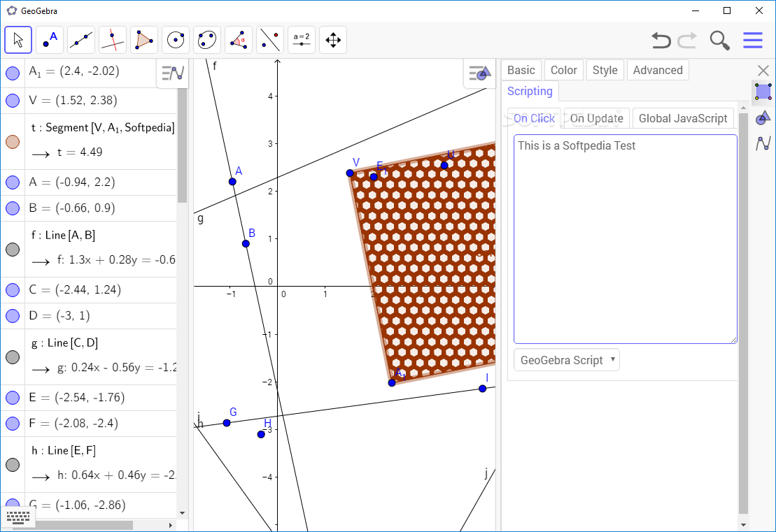Open the search magnifier

coord(719,40)
